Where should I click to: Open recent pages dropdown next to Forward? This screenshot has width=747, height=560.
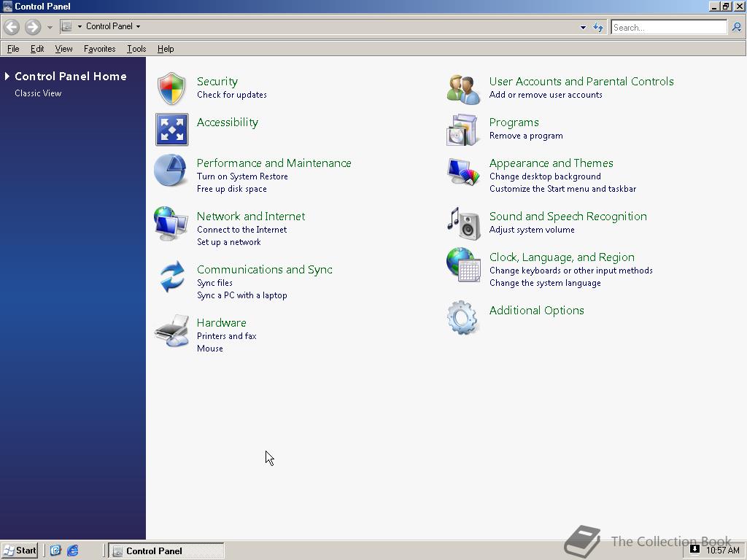(x=50, y=27)
